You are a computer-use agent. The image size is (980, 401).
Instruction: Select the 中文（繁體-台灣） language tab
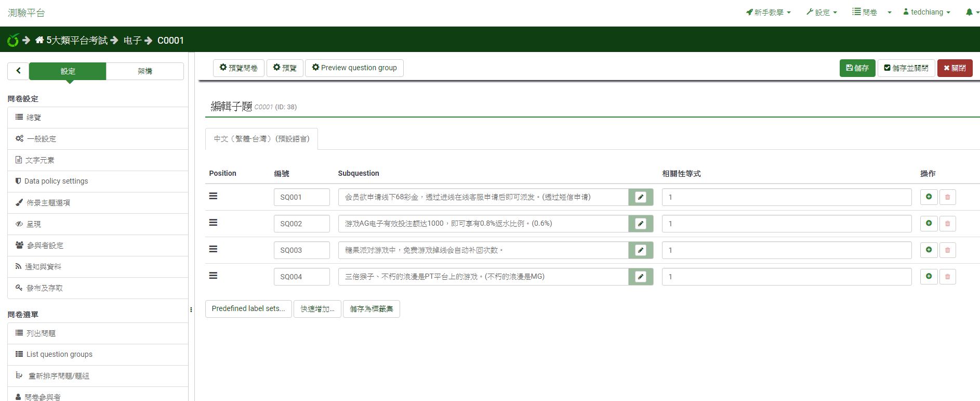(x=261, y=139)
